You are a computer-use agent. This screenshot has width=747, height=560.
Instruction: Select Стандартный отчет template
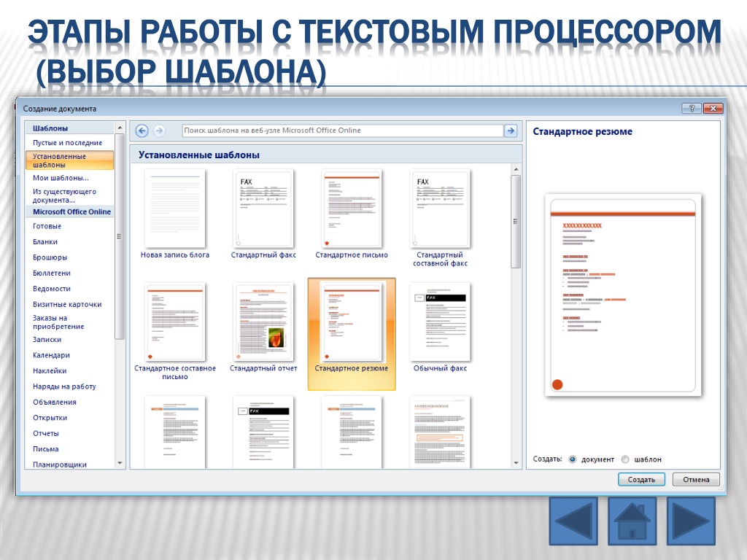click(x=263, y=327)
